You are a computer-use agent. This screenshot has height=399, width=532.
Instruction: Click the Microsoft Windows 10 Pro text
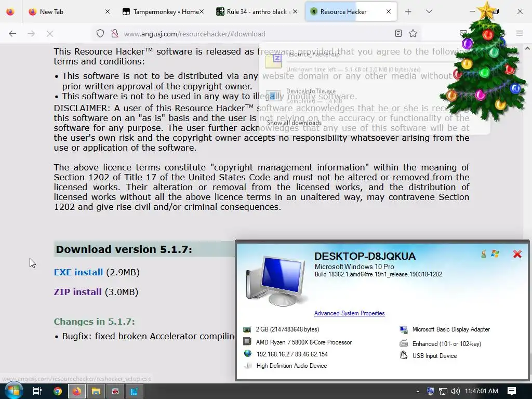click(354, 267)
